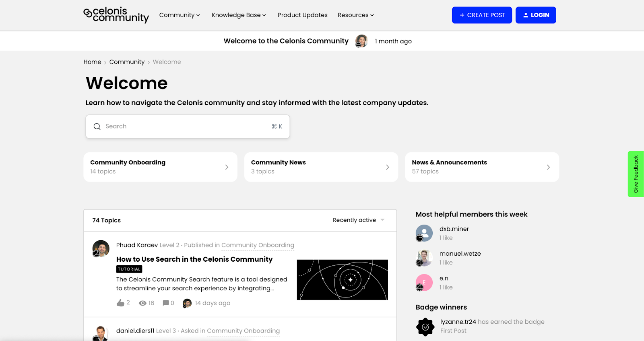Open the Recently active sort dropdown
The width and height of the screenshot is (644, 341).
coord(359,220)
